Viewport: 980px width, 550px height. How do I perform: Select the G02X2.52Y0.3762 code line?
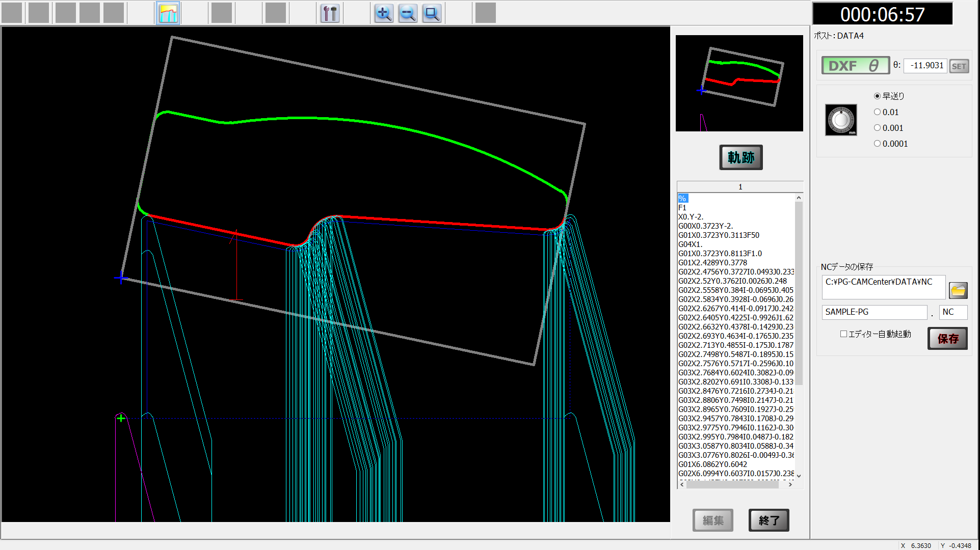coord(732,281)
